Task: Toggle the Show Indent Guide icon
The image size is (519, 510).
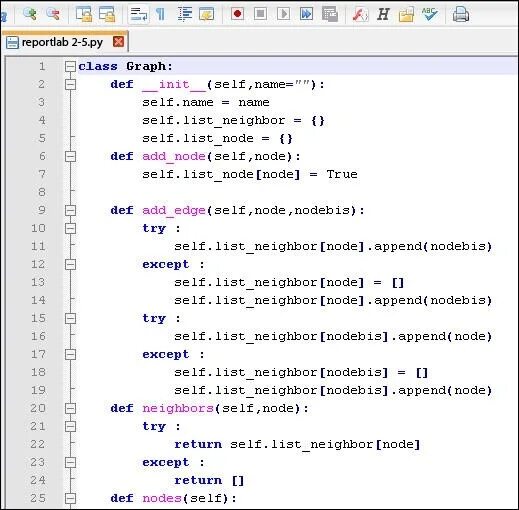Action: point(185,14)
